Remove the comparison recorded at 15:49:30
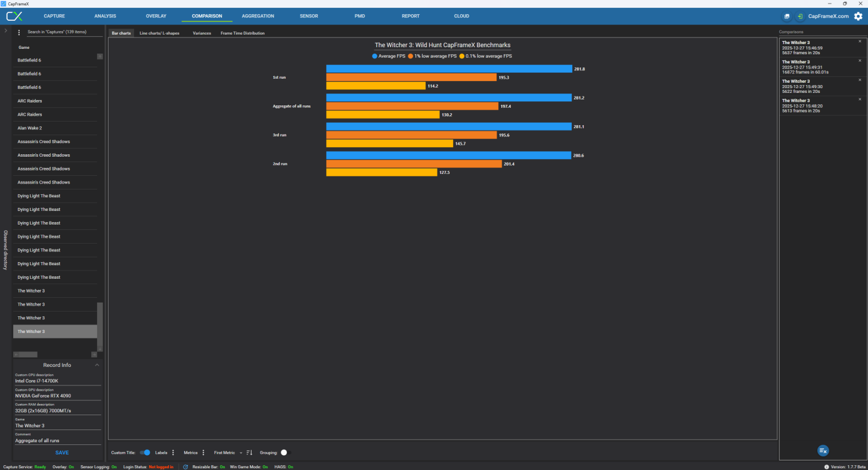The width and height of the screenshot is (868, 470). click(860, 80)
